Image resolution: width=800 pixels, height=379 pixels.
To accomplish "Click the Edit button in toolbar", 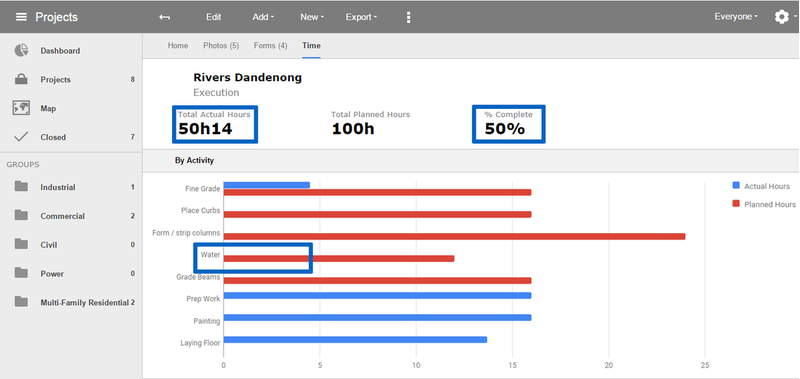I will 213,17.
